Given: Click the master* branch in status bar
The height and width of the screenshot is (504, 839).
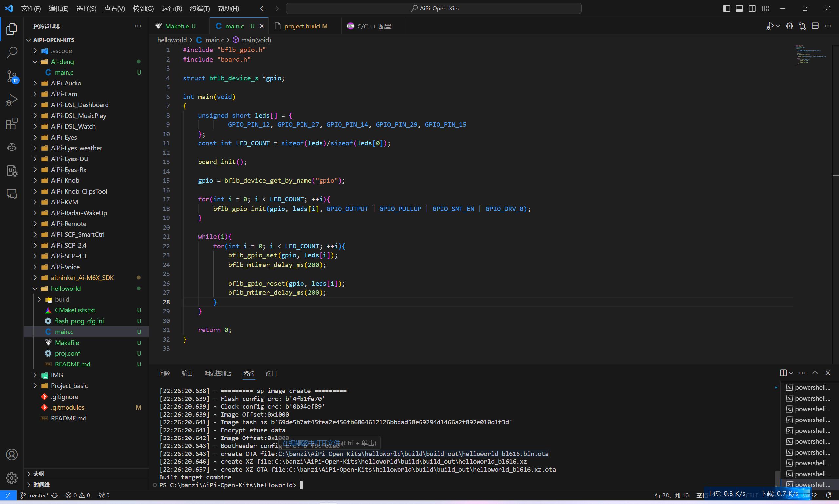Looking at the screenshot, I should pos(34,495).
